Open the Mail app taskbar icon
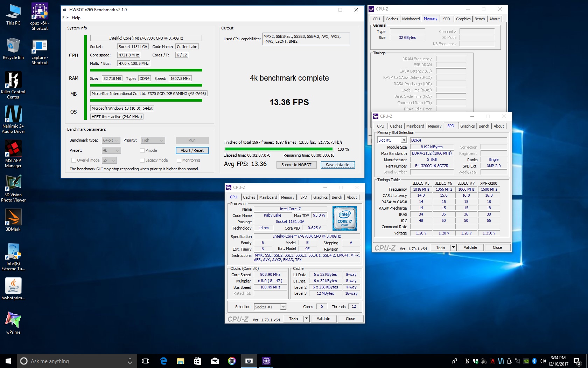The image size is (588, 368). tap(215, 361)
